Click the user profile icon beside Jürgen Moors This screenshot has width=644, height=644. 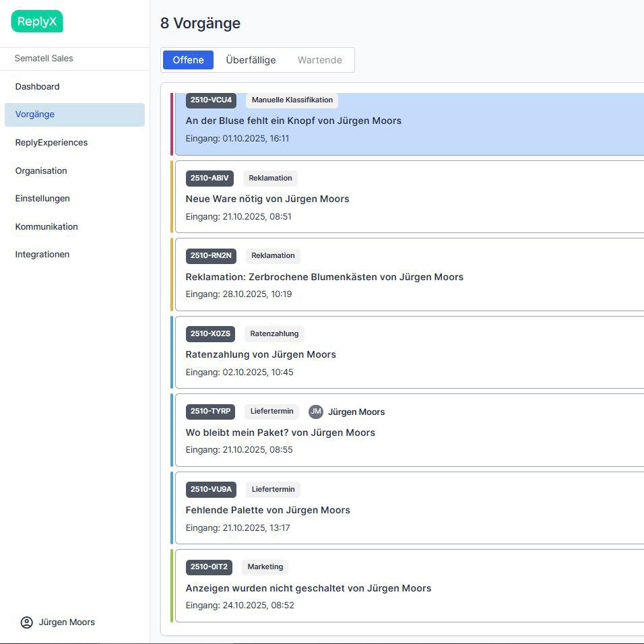(27, 622)
